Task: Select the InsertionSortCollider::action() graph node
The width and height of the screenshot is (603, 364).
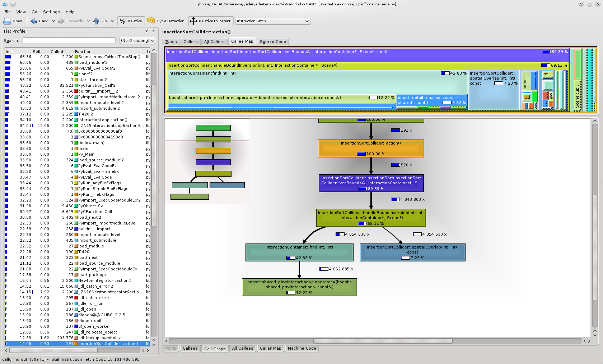Action: (371, 148)
